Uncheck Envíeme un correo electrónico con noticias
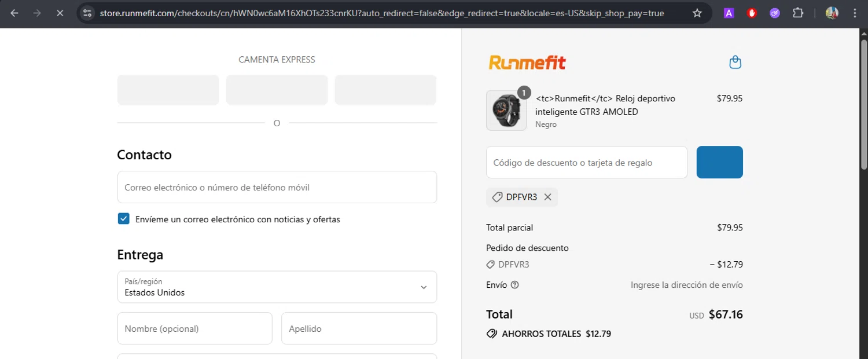 click(123, 219)
